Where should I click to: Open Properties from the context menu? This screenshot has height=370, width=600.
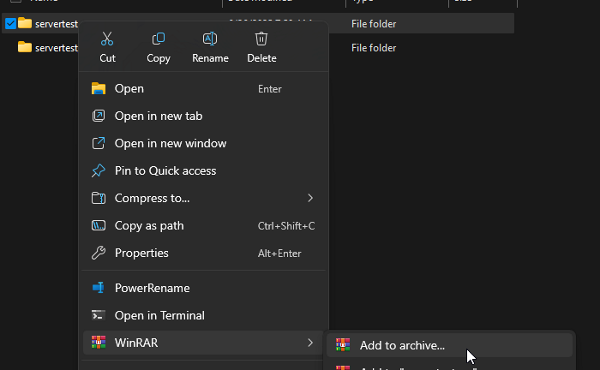click(x=203, y=253)
